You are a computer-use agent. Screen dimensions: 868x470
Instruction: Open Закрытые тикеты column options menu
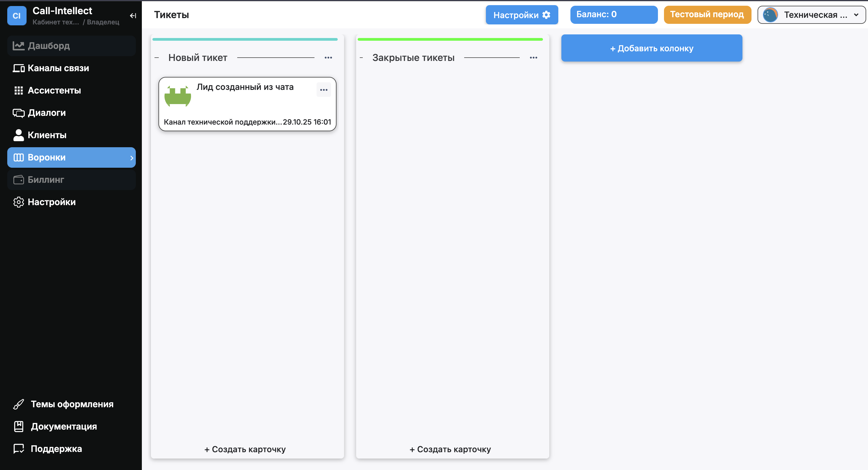pyautogui.click(x=533, y=58)
